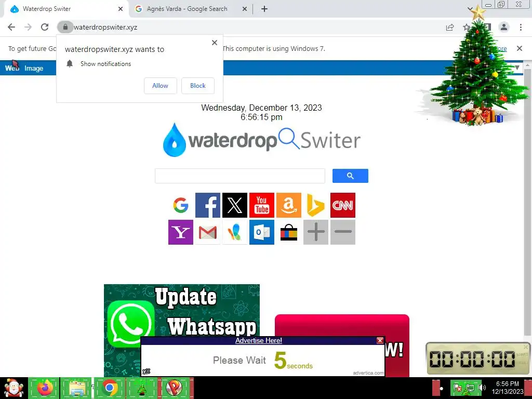Click the taskbar clock showing 6:56 PM
The width and height of the screenshot is (532, 399).
click(x=507, y=388)
